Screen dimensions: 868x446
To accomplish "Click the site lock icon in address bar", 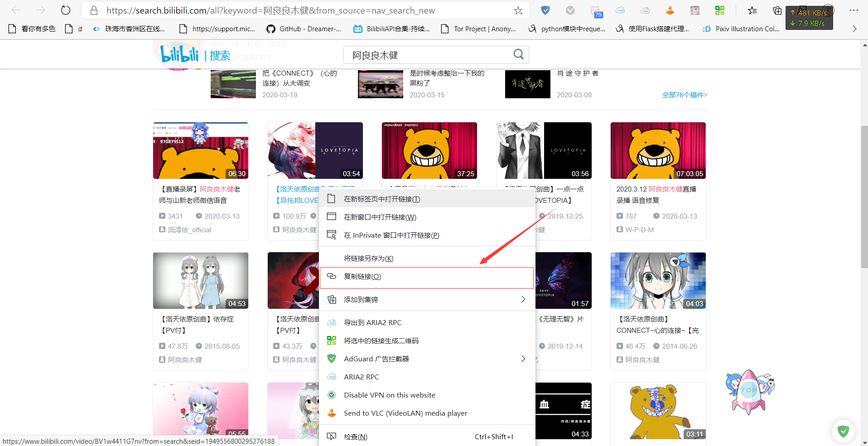I will [94, 10].
